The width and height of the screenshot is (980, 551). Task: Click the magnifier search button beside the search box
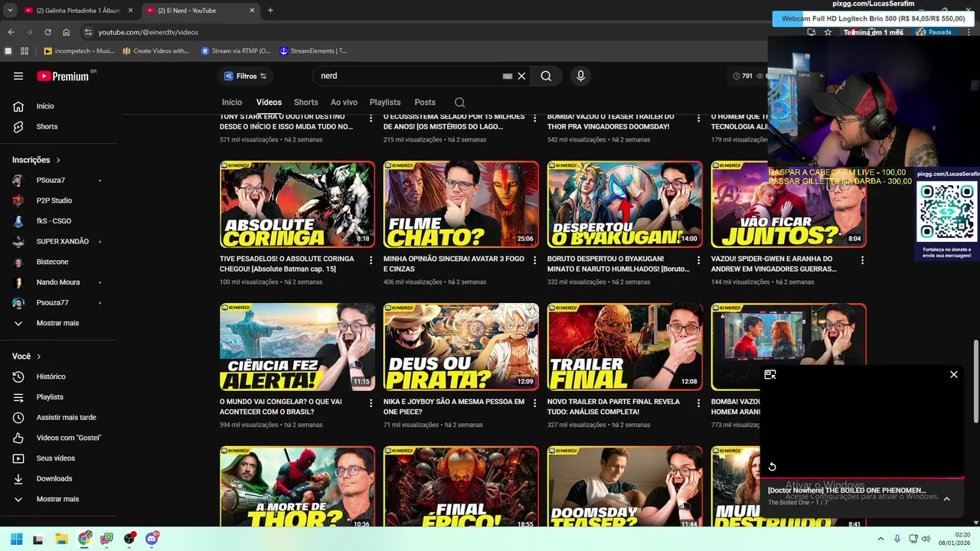(546, 76)
